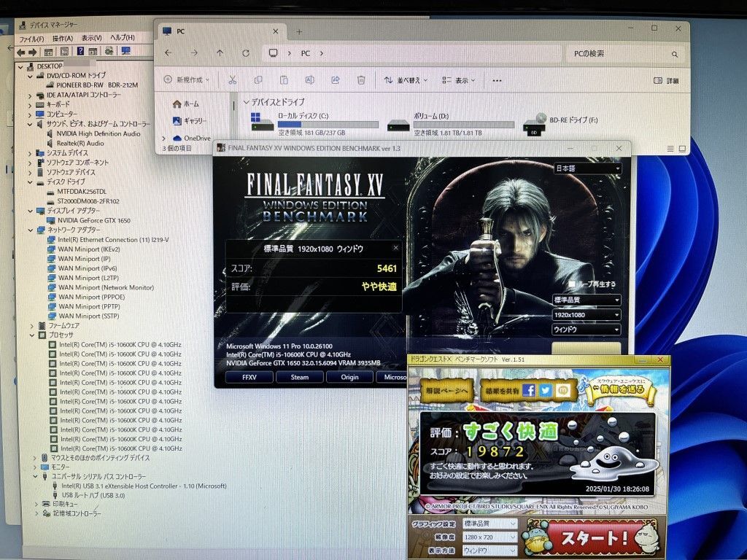Open Dragon Quest graphics settings dropdown

click(489, 524)
